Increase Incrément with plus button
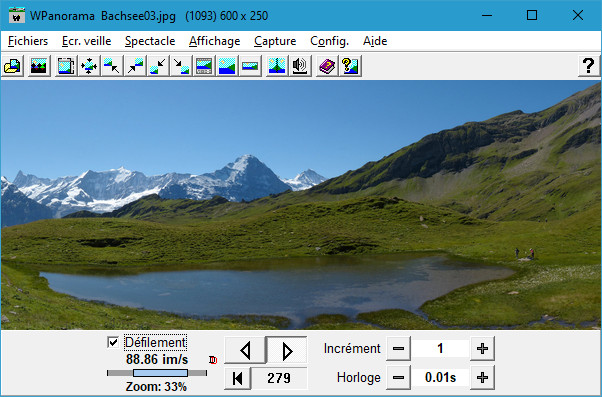Screen dimensions: 602x397 pos(482,349)
